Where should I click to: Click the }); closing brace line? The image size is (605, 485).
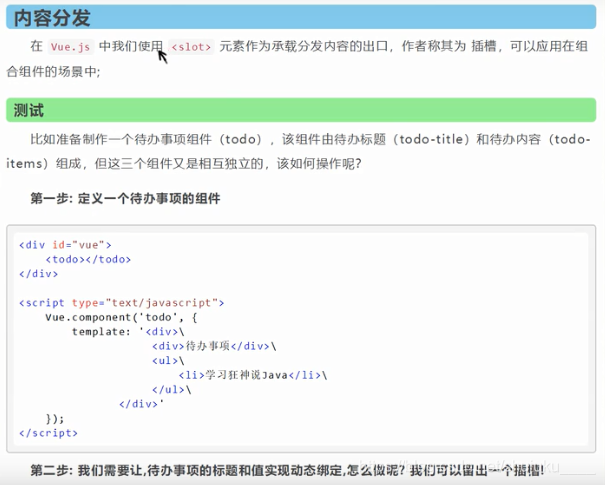(x=55, y=419)
